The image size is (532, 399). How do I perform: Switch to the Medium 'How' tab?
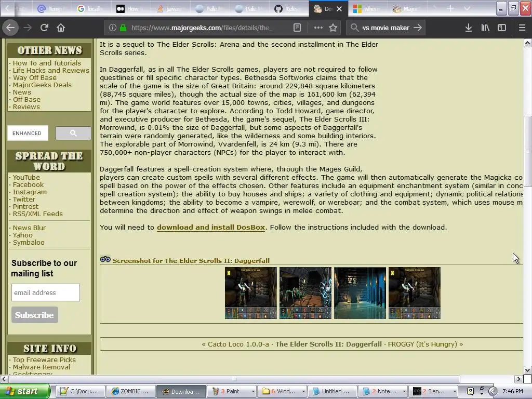point(131,9)
